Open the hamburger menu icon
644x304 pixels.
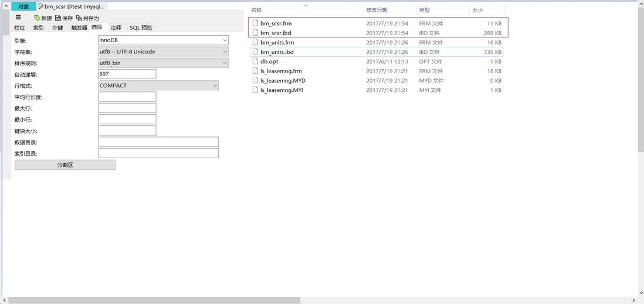[x=18, y=17]
